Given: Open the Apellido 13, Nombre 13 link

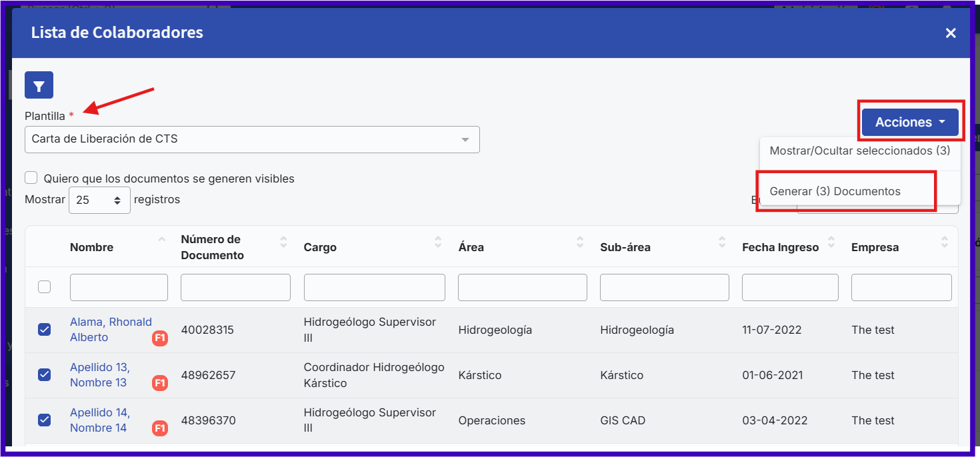Looking at the screenshot, I should (99, 375).
